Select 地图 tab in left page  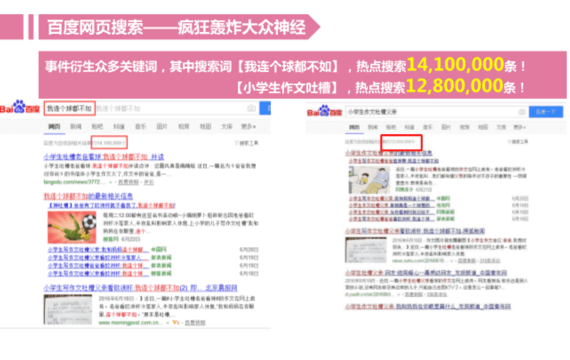pyautogui.click(x=205, y=127)
